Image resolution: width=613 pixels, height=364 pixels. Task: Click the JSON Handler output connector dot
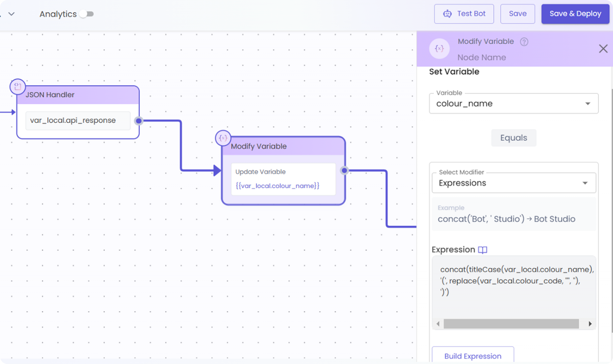(x=139, y=121)
